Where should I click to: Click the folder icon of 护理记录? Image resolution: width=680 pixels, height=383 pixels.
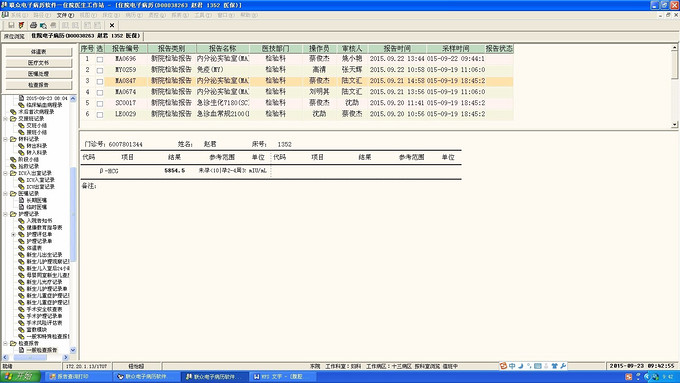(x=13, y=214)
